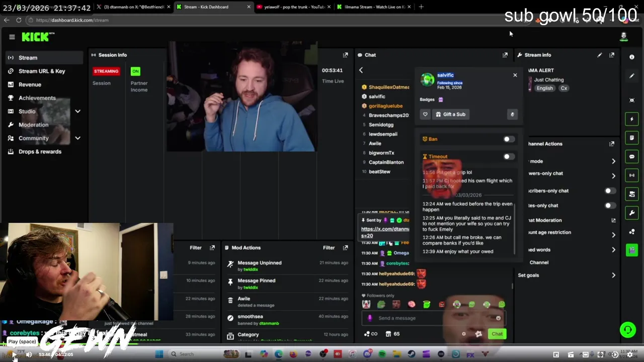Expand account age restriction option
644x362 pixels.
pos(613,235)
